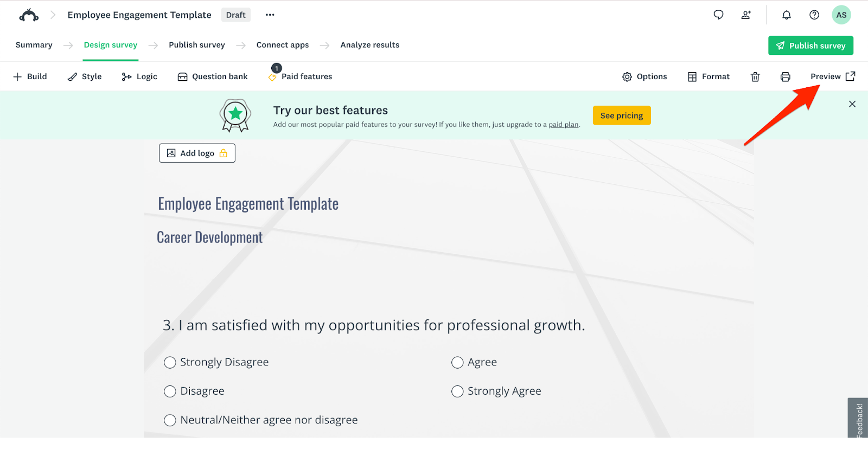Dismiss the Try our best features banner

coord(852,104)
